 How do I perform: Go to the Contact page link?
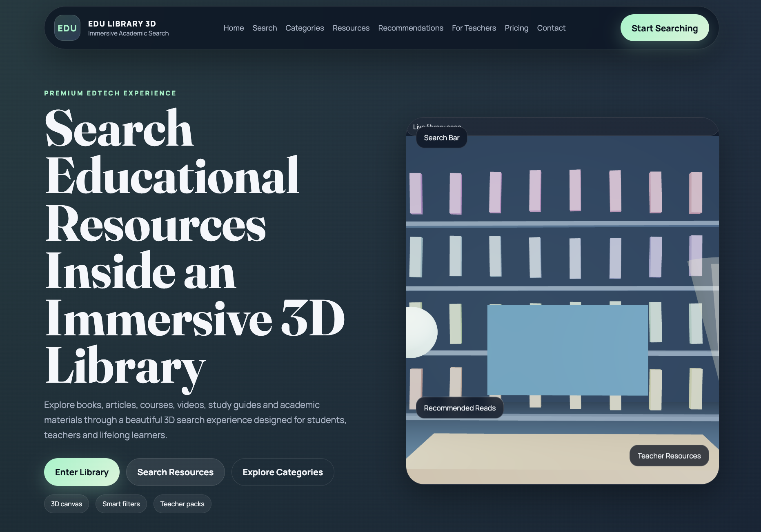551,28
